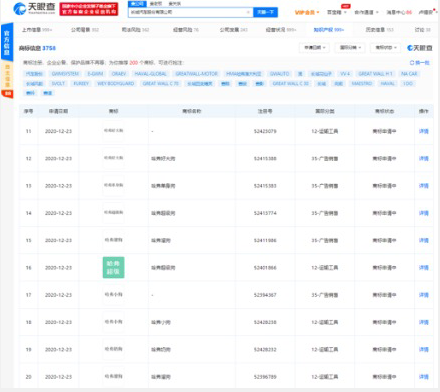Clear the search box with the X icon

coord(248,12)
